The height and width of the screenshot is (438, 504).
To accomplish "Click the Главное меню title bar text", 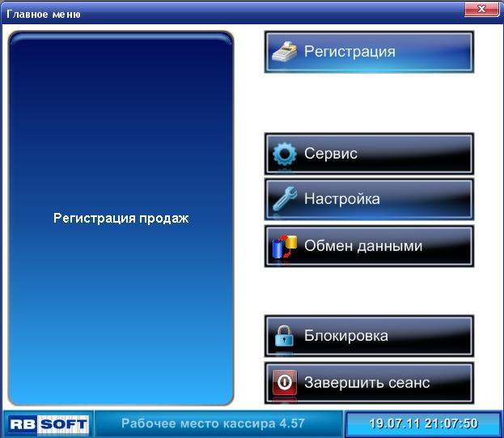I will (x=38, y=15).
